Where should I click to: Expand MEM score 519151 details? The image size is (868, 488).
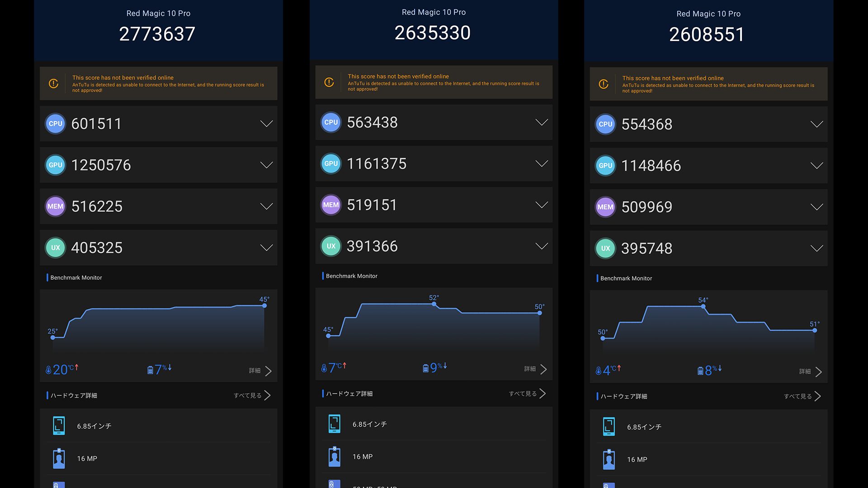542,205
